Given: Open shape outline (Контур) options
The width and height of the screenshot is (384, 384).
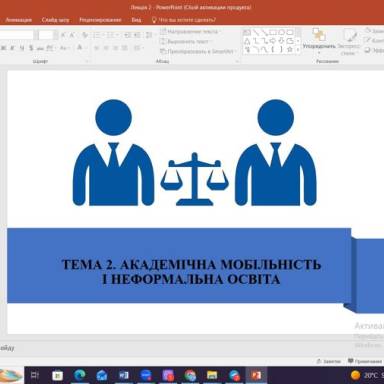Looking at the screenshot, I should click(x=374, y=40).
